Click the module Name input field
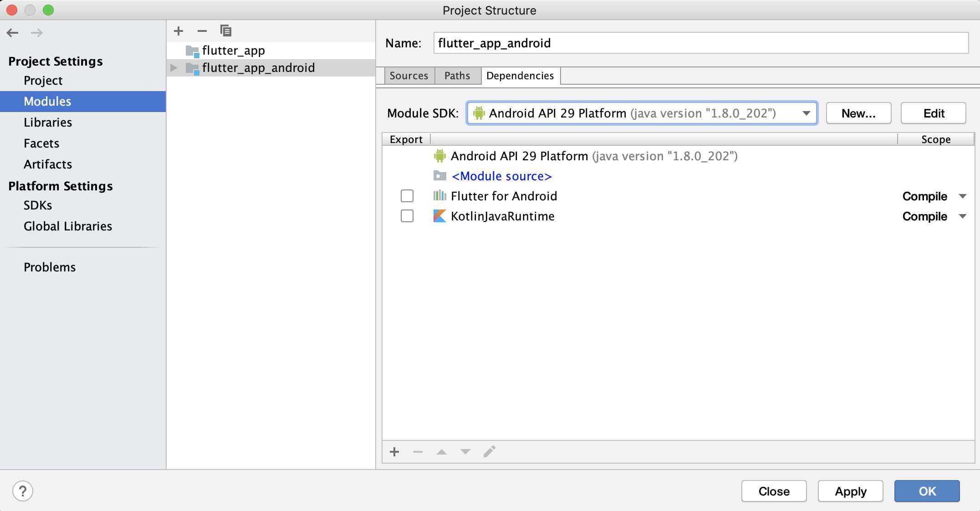Image resolution: width=980 pixels, height=511 pixels. (x=701, y=43)
